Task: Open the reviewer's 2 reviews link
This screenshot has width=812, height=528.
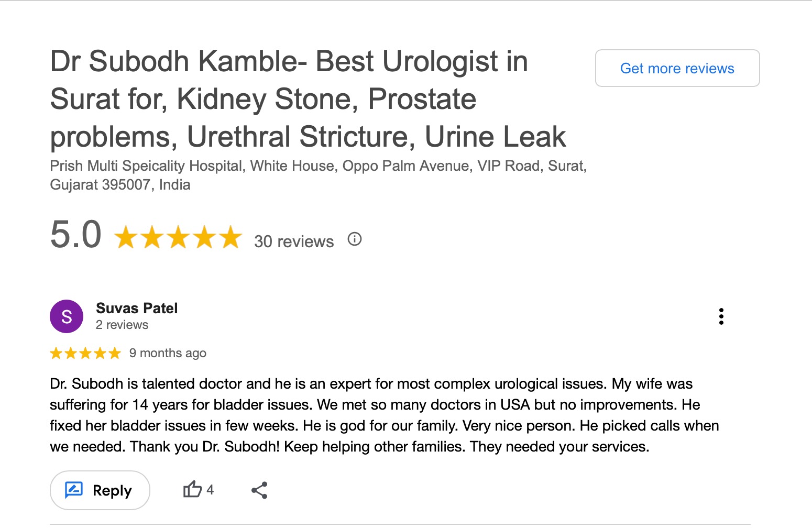Action: [122, 325]
